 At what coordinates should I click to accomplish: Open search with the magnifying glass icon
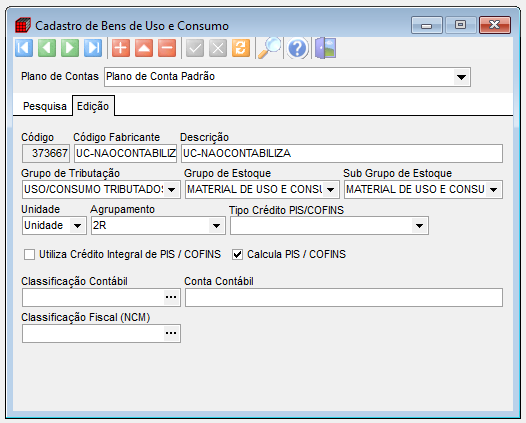click(269, 48)
